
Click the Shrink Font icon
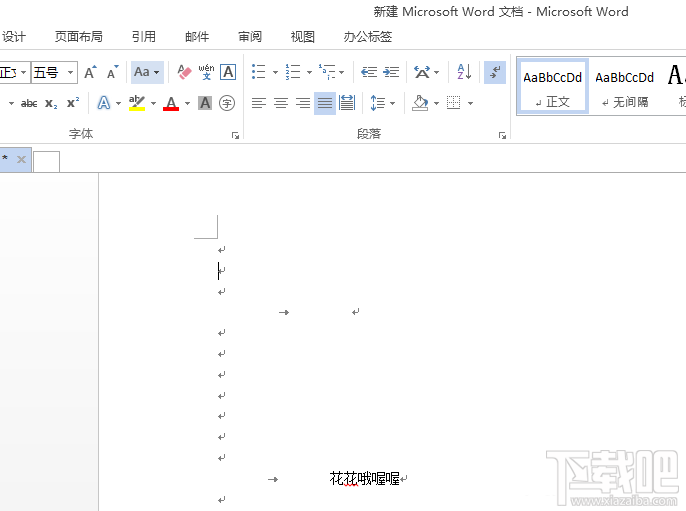click(112, 72)
